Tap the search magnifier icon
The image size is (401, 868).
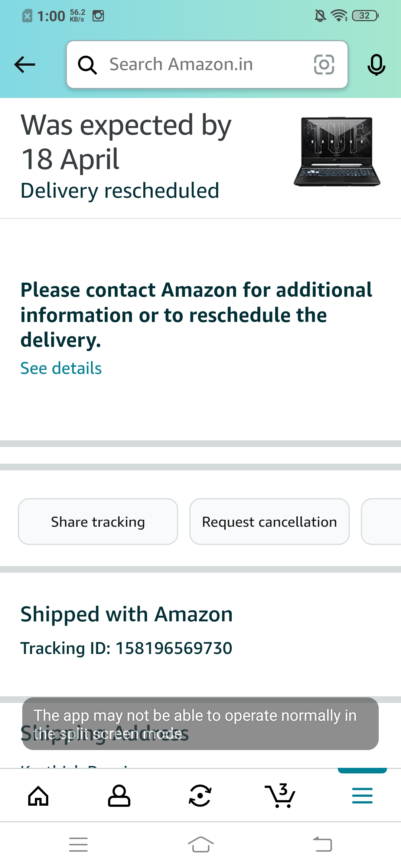(87, 65)
